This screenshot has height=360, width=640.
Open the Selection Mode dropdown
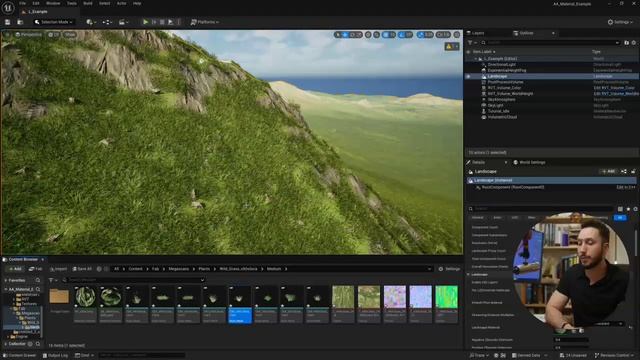click(54, 22)
